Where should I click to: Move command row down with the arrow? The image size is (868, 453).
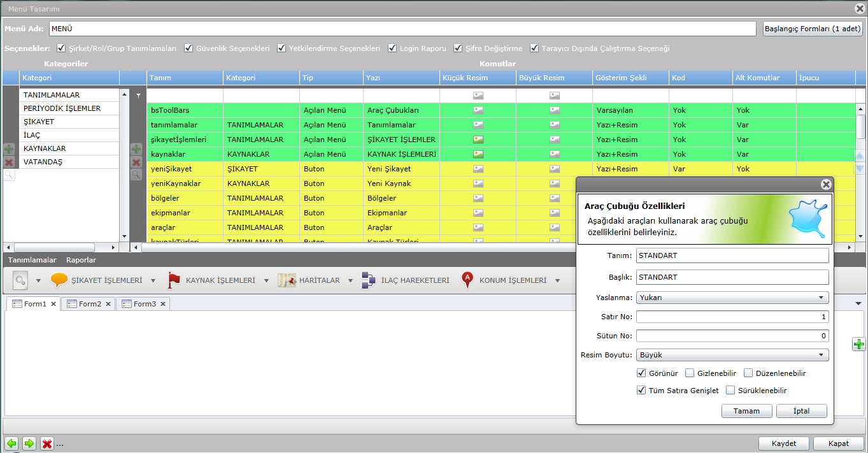860,168
